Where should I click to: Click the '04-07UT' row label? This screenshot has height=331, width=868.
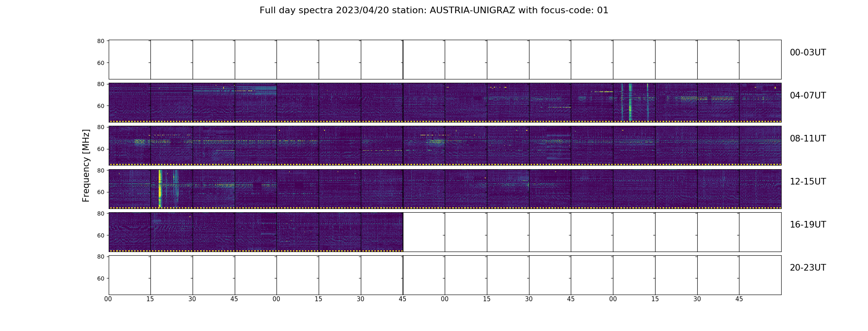point(808,96)
